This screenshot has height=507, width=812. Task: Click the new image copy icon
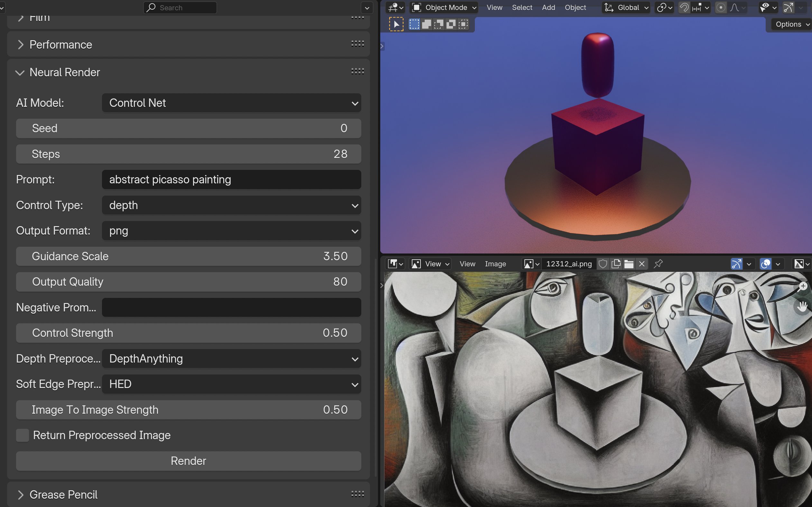click(616, 264)
